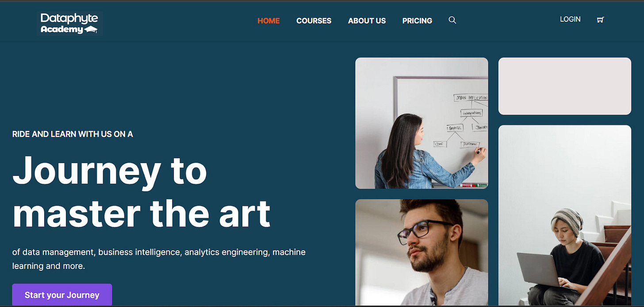The image size is (644, 307).
Task: Click the 'Journey to master the art' headline
Action: (142, 192)
